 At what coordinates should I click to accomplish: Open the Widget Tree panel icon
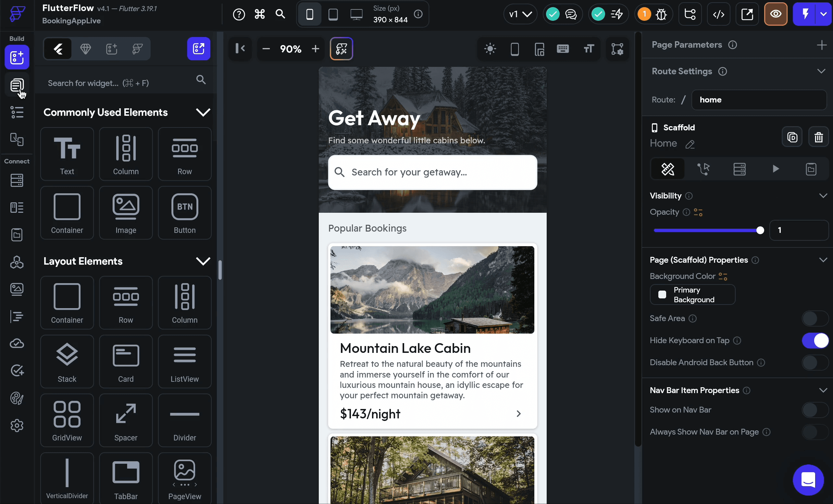click(17, 112)
